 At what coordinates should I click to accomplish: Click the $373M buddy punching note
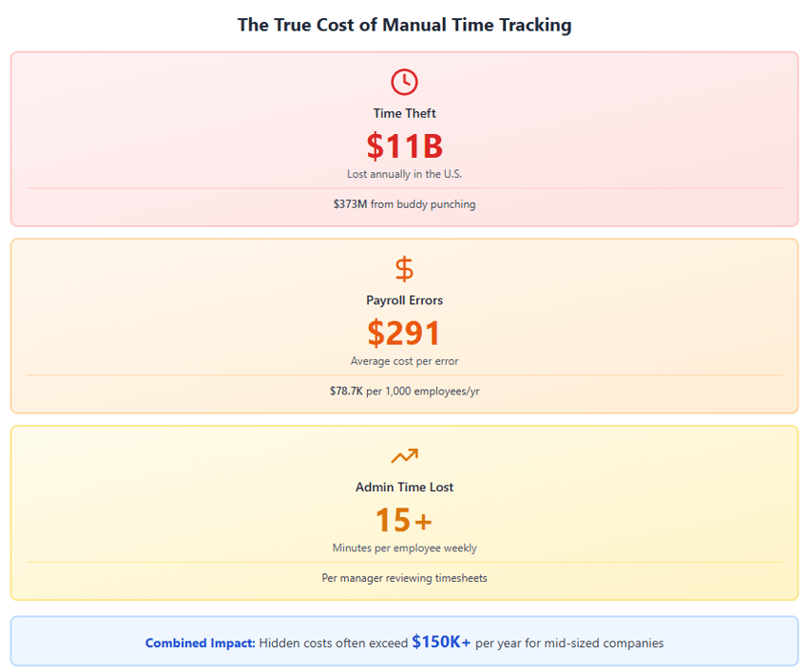pos(404,204)
